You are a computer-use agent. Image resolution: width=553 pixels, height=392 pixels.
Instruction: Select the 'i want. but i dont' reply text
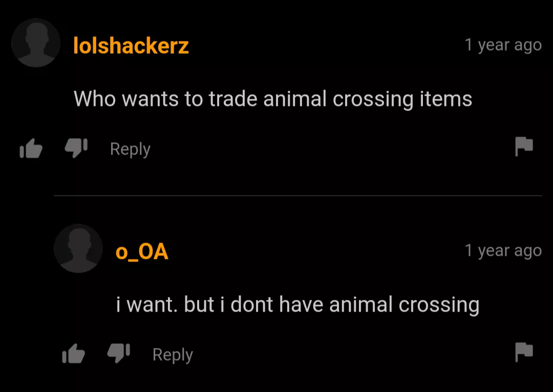[297, 305]
